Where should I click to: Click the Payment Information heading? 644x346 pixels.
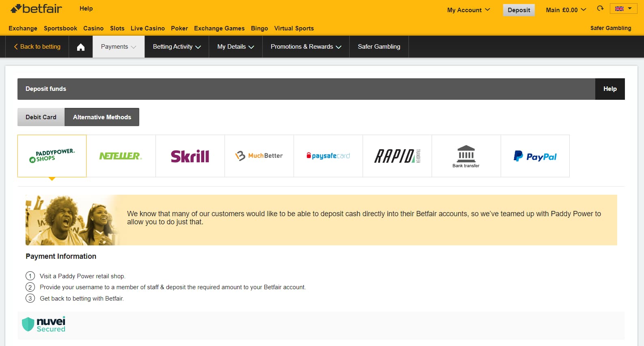pyautogui.click(x=61, y=256)
